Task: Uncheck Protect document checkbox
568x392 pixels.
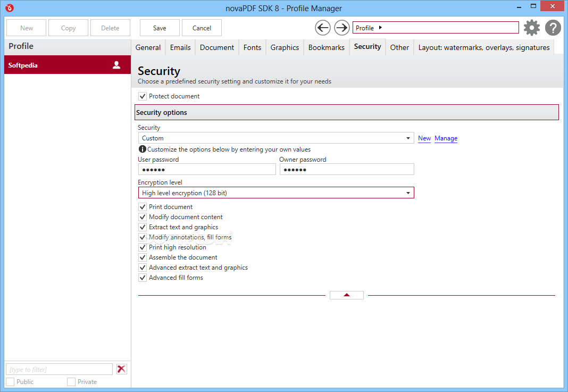Action: [x=143, y=96]
